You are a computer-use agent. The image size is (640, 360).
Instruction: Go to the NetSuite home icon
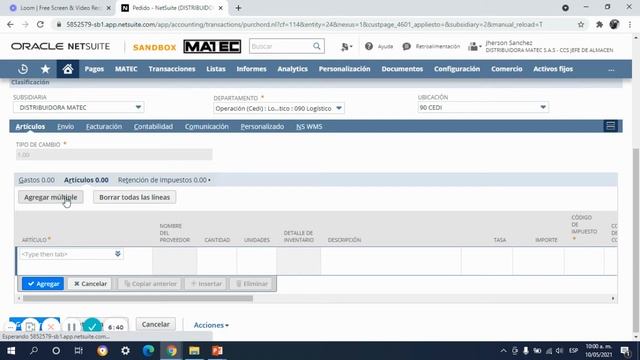tap(68, 69)
